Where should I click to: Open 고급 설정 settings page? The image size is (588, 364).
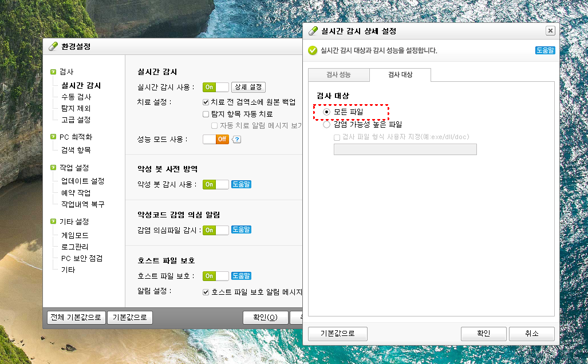pyautogui.click(x=76, y=120)
